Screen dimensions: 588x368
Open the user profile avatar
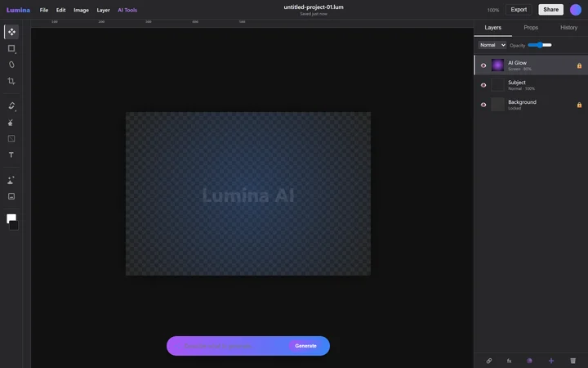[x=576, y=10]
